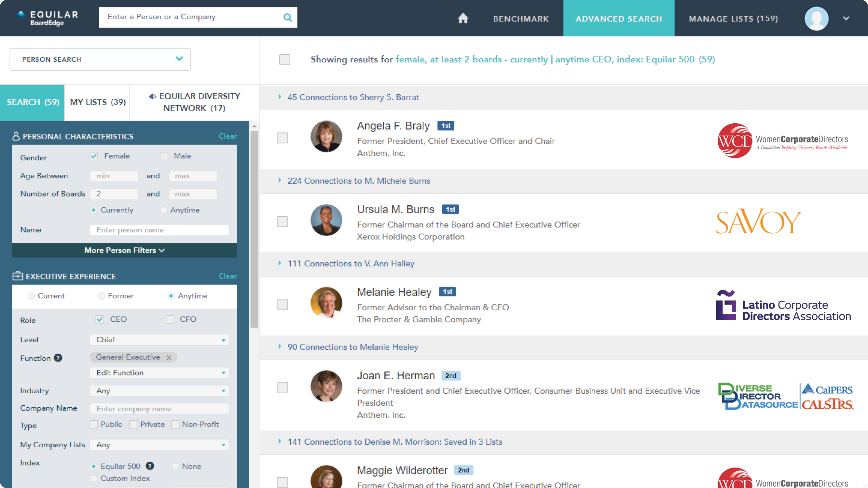Clear the Executive Experience filters
Viewport: 868px width, 488px height.
228,276
